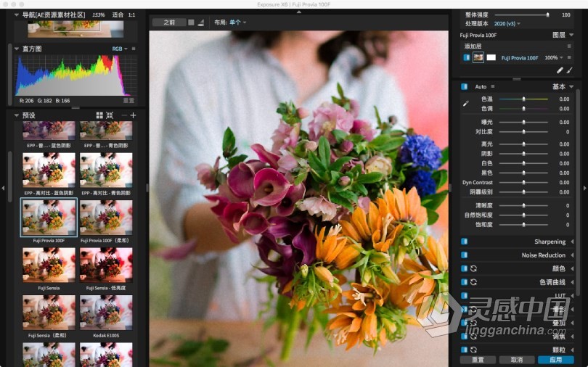Open the 添加层 options menu icon

point(569,46)
